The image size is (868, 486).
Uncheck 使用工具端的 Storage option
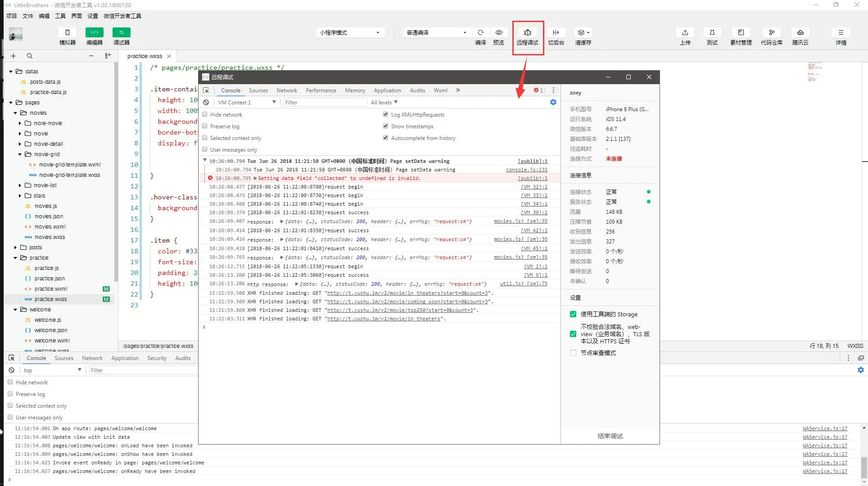(x=573, y=314)
